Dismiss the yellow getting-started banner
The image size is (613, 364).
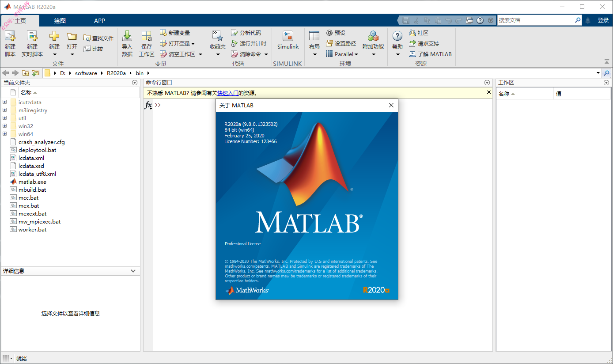coord(489,92)
